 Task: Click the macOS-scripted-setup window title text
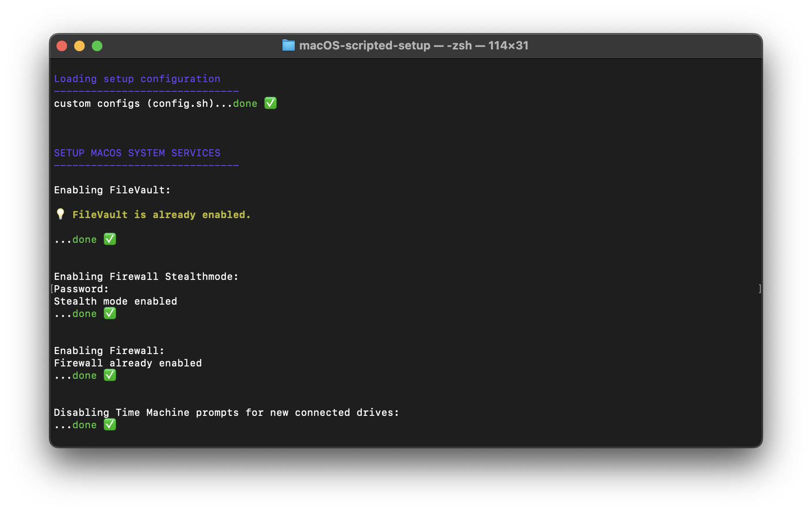coord(414,45)
